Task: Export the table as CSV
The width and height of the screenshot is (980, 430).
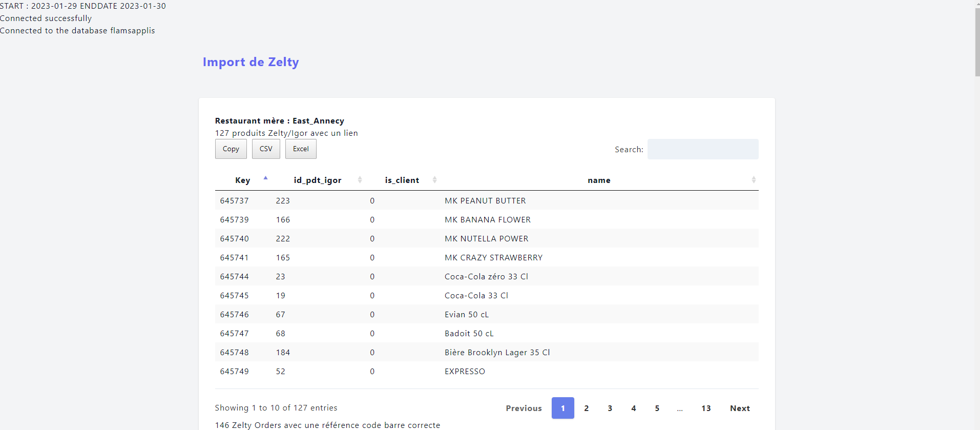Action: tap(266, 149)
